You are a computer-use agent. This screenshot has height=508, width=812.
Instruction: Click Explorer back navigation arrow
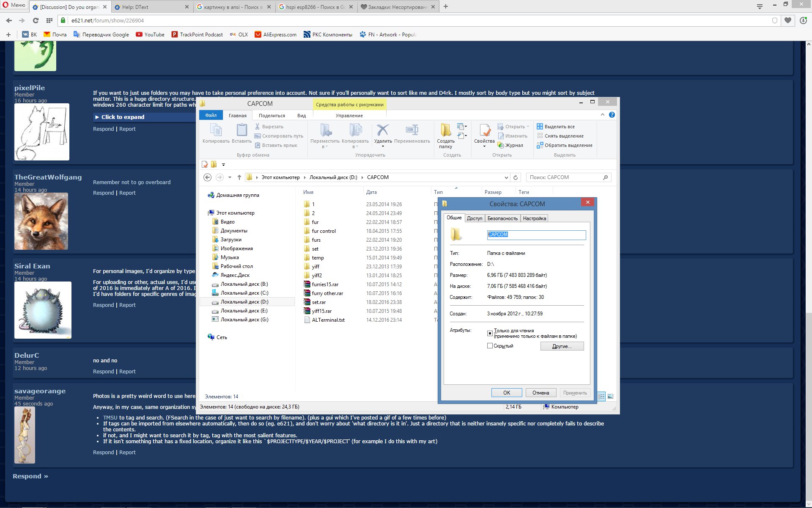pos(207,177)
